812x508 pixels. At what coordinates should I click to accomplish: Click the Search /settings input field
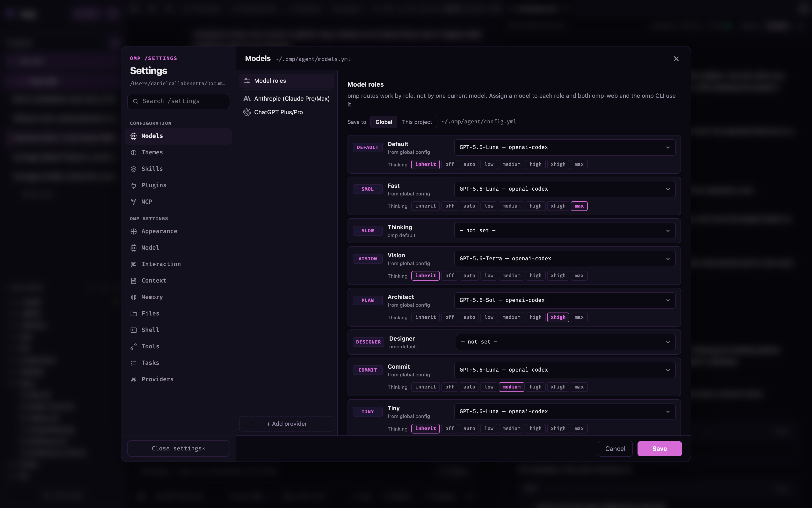click(x=179, y=101)
